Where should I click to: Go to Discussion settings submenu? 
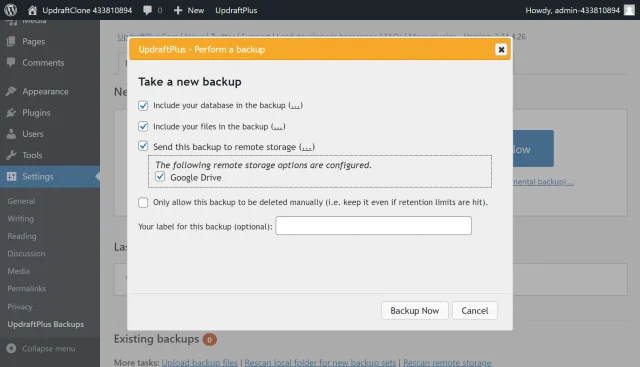(x=26, y=254)
